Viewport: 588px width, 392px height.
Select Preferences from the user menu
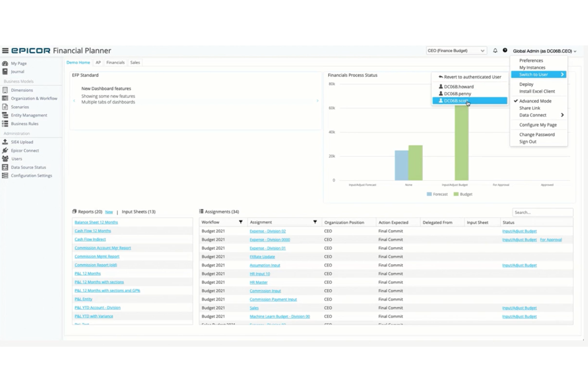(x=530, y=60)
